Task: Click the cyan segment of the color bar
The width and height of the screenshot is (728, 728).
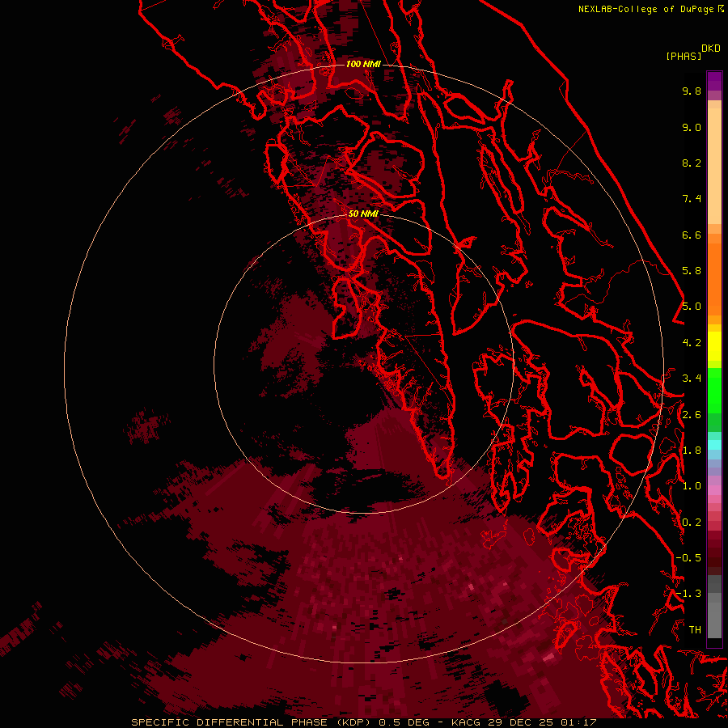Action: (714, 445)
